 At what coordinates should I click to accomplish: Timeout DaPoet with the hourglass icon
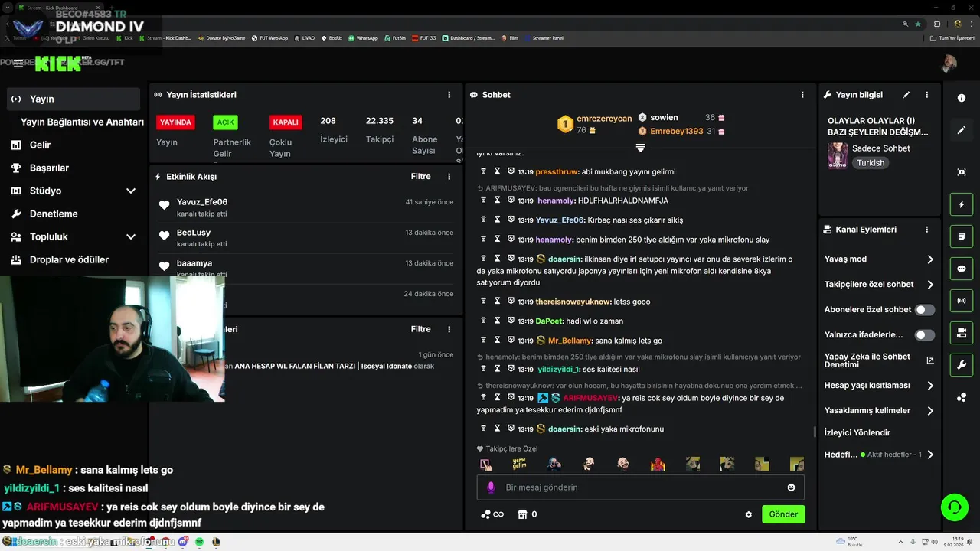[x=497, y=321]
